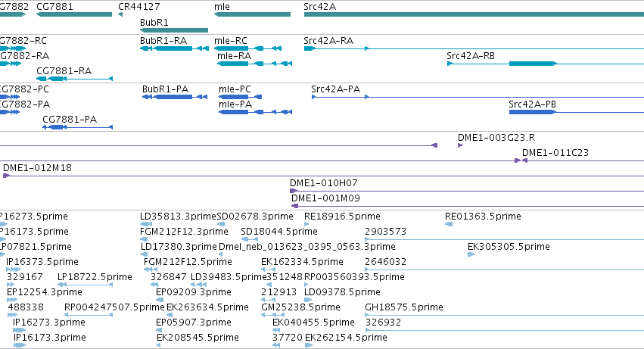Open the IP16173.3prime EST label
644x349 pixels.
coord(50,338)
